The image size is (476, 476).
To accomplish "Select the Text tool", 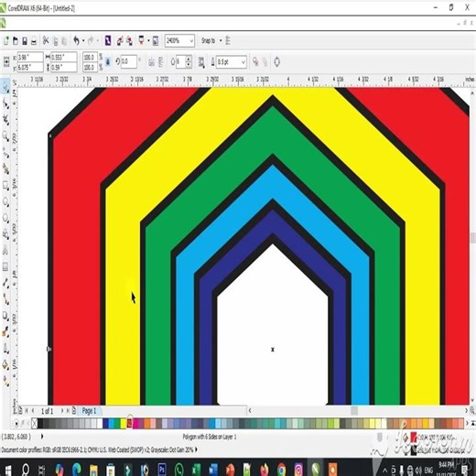I will pos(5,251).
